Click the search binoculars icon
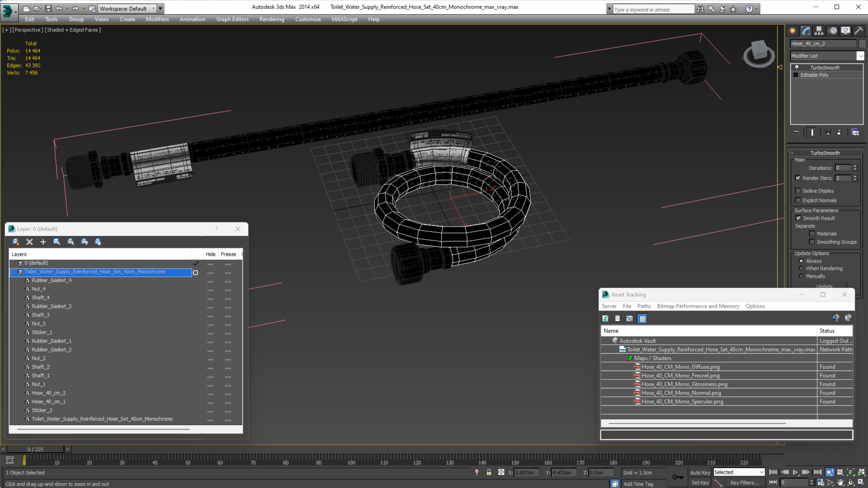Viewport: 868px width, 488px height. pyautogui.click(x=700, y=9)
